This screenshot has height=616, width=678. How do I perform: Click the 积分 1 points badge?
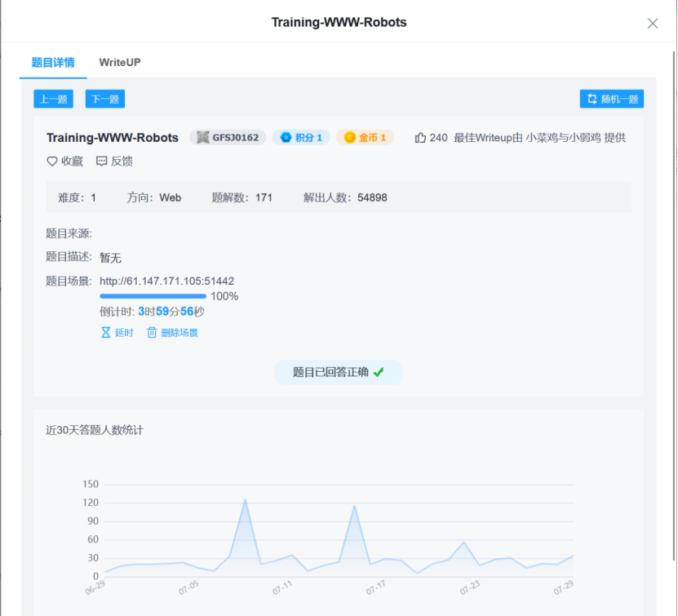pos(301,137)
